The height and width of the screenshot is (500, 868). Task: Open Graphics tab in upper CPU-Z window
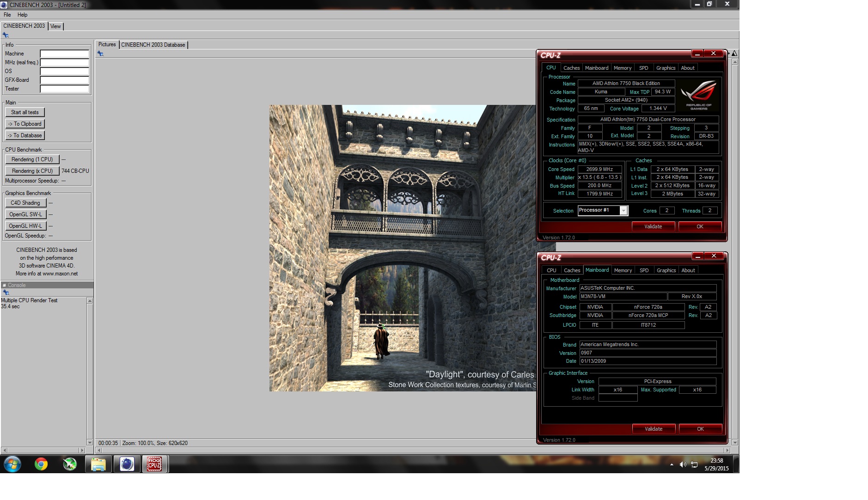click(x=666, y=68)
